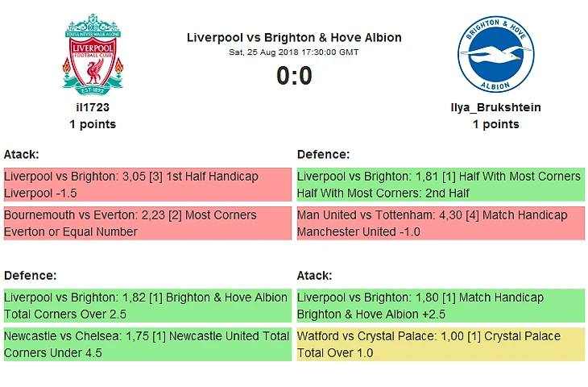This screenshot has width=588, height=387.
Task: Select the Crystal Palace Total Over 1.0 bet
Action: point(441,344)
